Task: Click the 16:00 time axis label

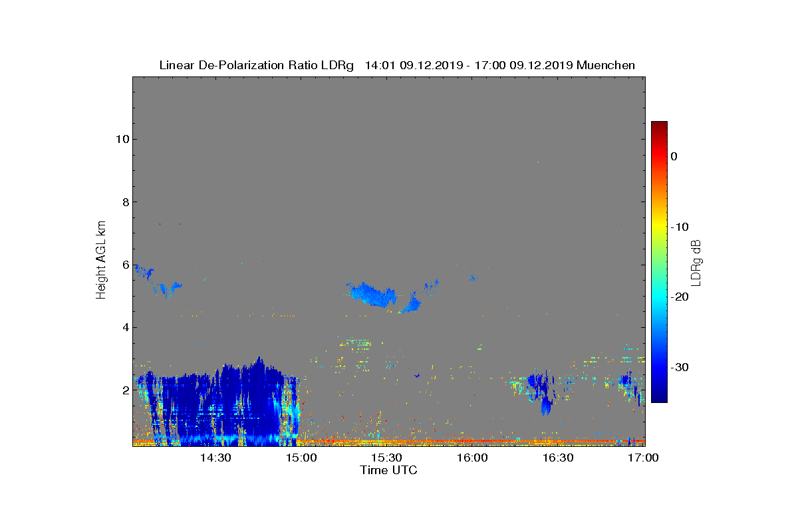Action: 472,458
